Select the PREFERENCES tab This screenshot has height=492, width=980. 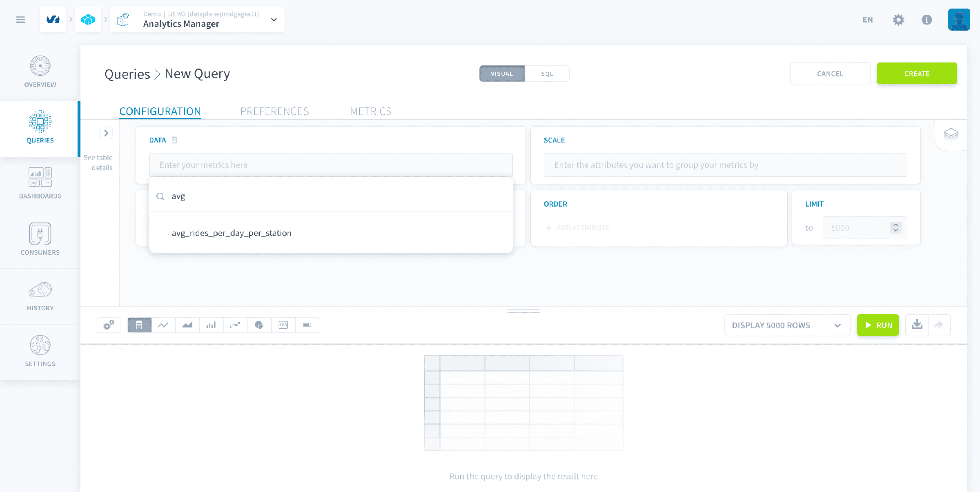point(274,111)
